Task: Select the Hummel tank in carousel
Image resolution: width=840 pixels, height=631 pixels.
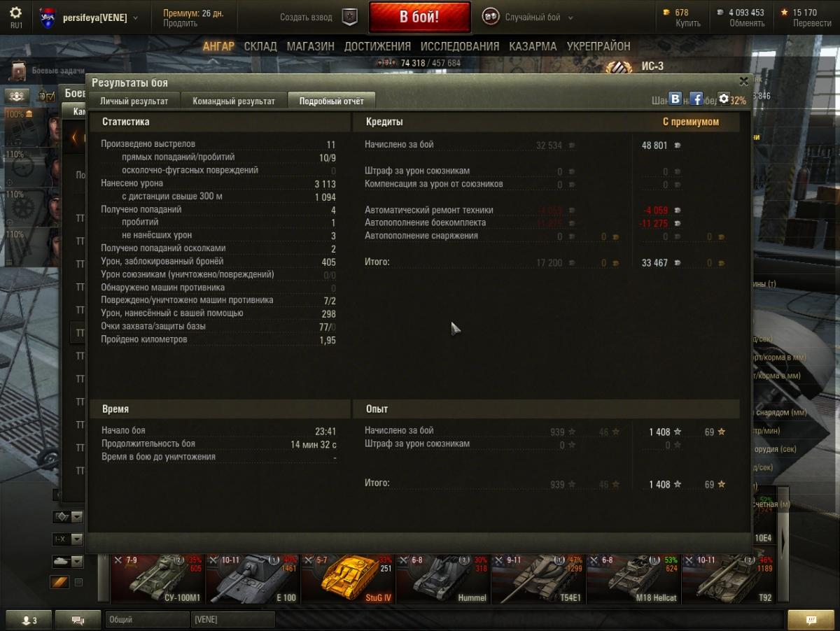Action: (443, 578)
